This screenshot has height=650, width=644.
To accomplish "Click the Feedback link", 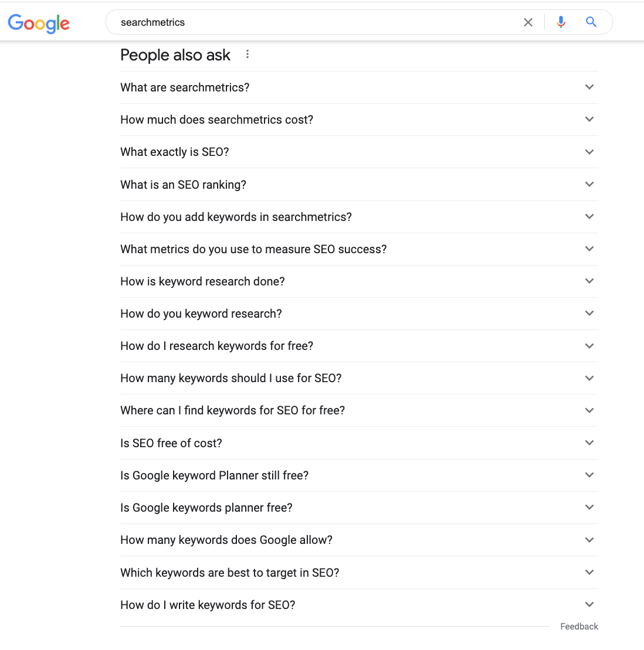I will point(579,627).
